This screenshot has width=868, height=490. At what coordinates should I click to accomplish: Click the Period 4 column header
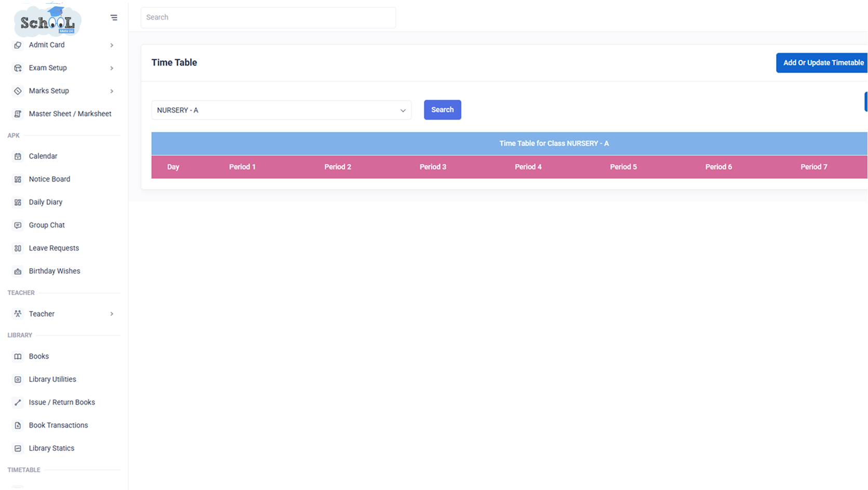click(x=528, y=167)
